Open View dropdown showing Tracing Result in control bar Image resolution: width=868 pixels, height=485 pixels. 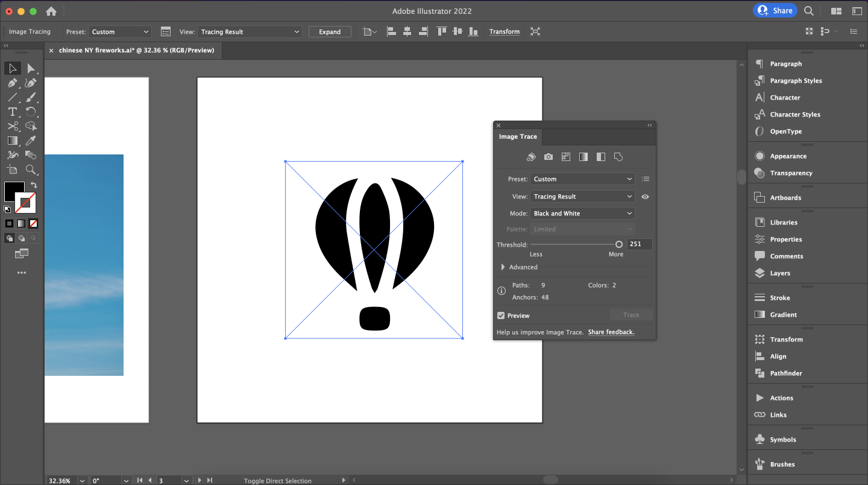click(250, 32)
